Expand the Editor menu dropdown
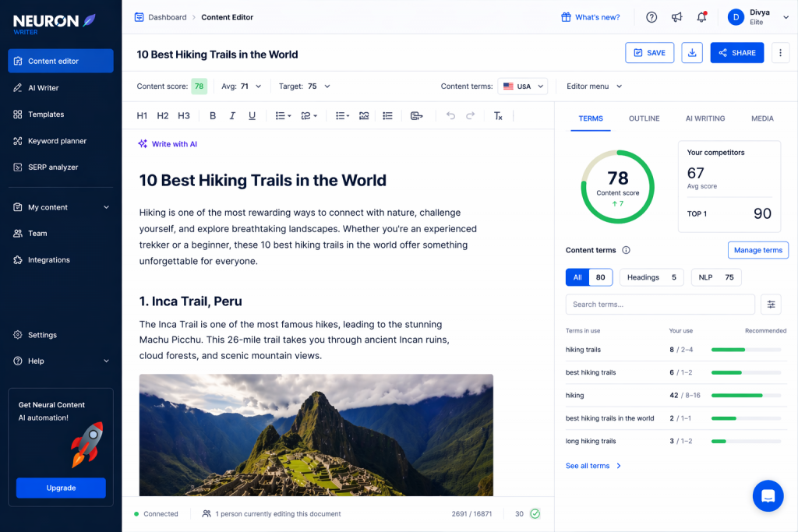 (594, 86)
